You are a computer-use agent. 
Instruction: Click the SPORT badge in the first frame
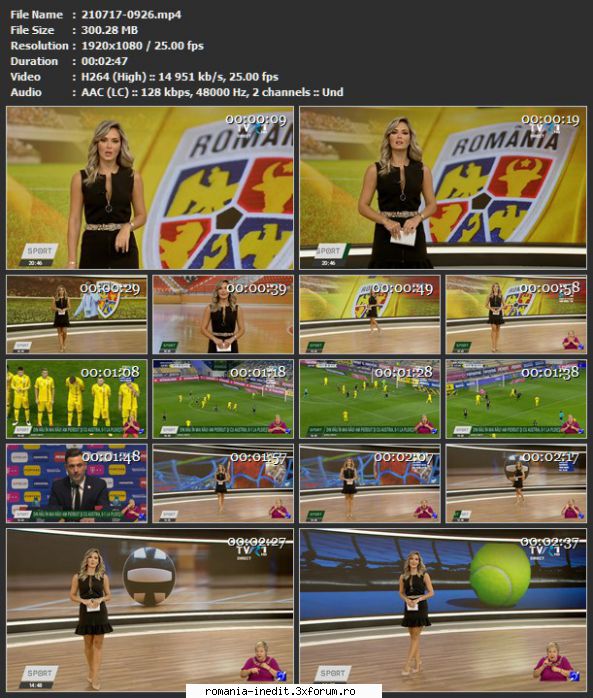tap(40, 251)
